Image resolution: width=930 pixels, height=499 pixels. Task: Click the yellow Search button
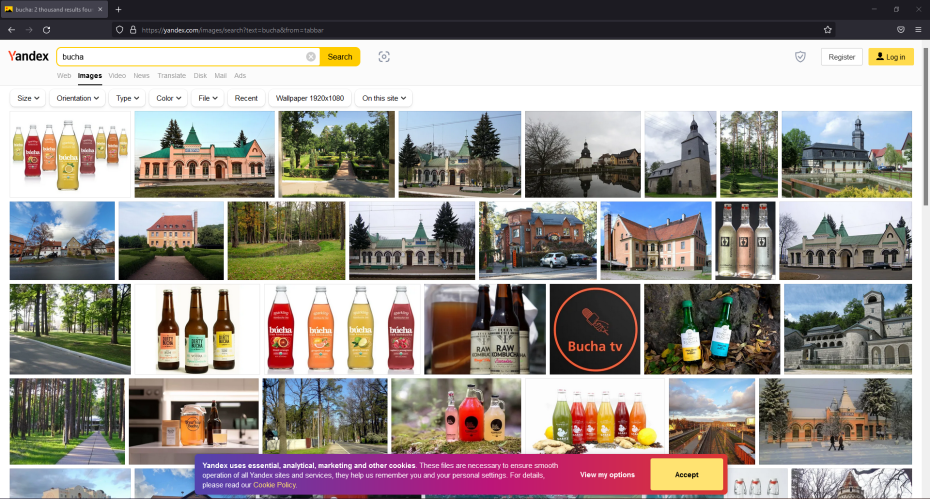340,57
